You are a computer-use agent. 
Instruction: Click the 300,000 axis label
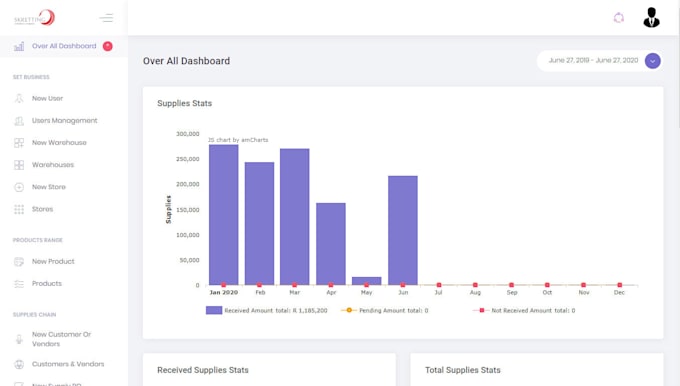(x=188, y=134)
